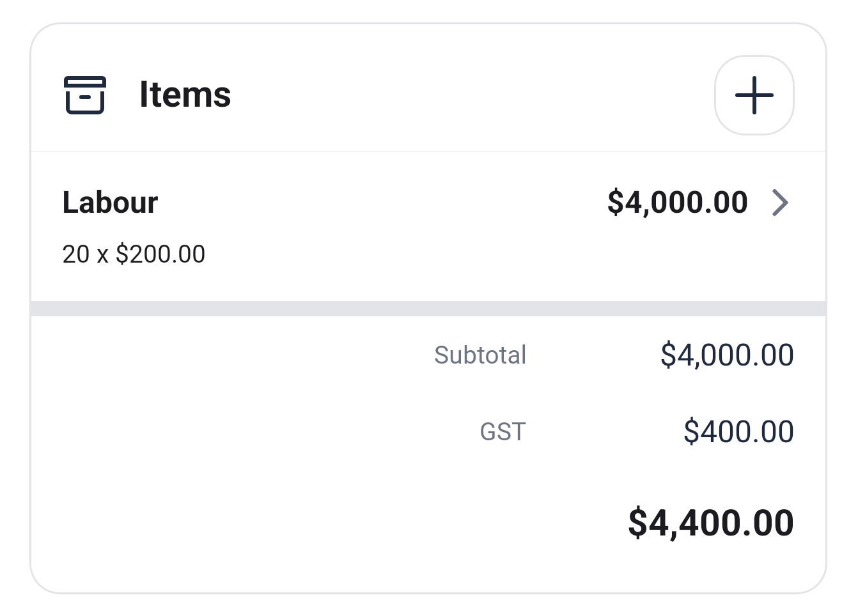Click blank space left of the grand total
The height and width of the screenshot is (616, 858).
tap(320, 523)
